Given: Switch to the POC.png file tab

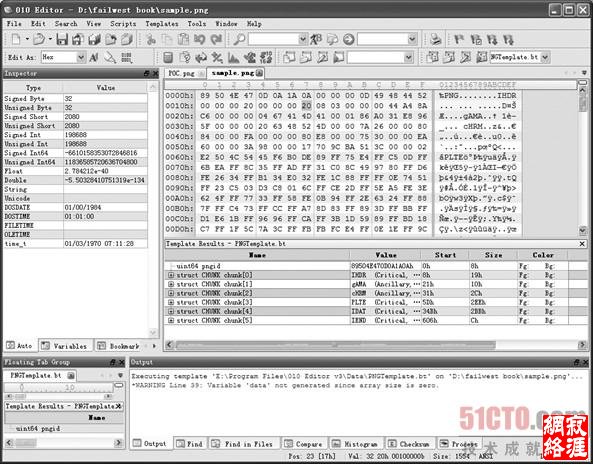Looking at the screenshot, I should point(185,73).
